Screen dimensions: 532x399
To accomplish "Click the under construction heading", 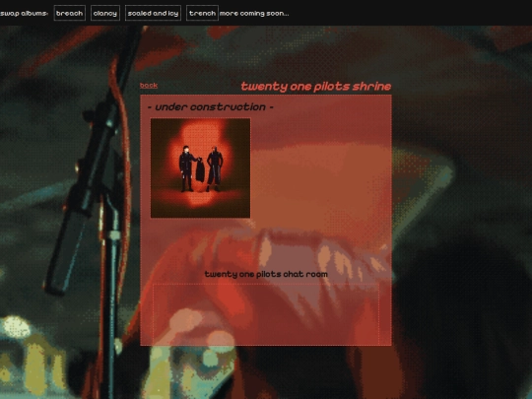I will [x=211, y=106].
